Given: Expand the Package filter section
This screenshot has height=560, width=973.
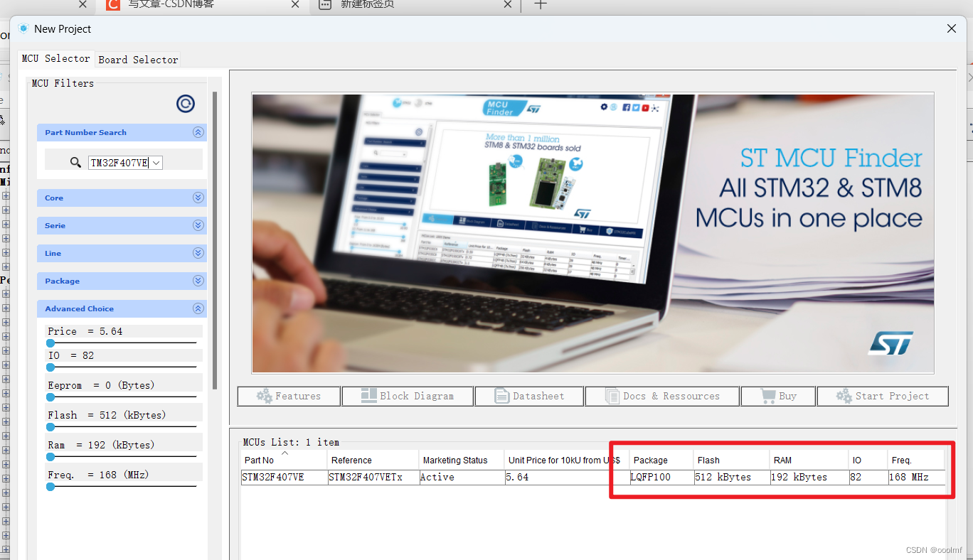Looking at the screenshot, I should coord(198,281).
